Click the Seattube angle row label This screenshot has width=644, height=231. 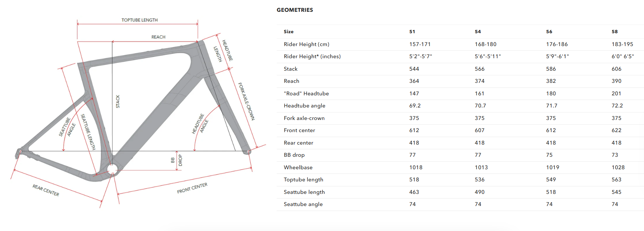[303, 204]
